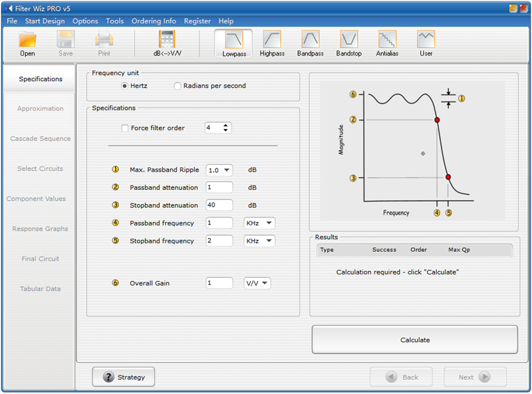The image size is (532, 394).
Task: Click the Max Qp column header
Action: click(459, 250)
